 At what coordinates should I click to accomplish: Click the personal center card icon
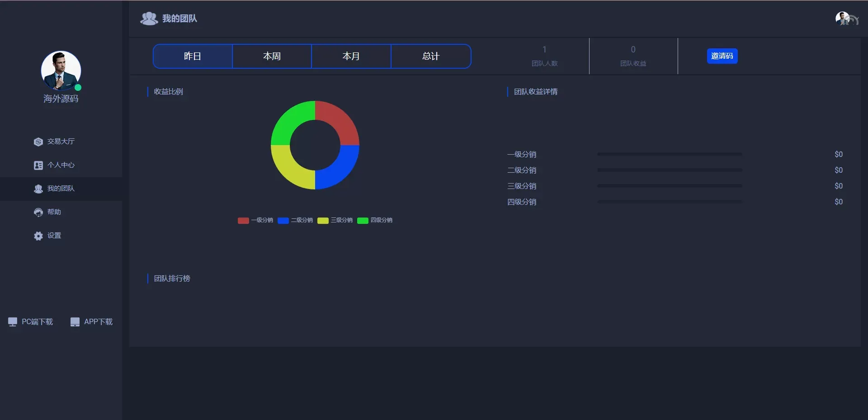click(38, 165)
